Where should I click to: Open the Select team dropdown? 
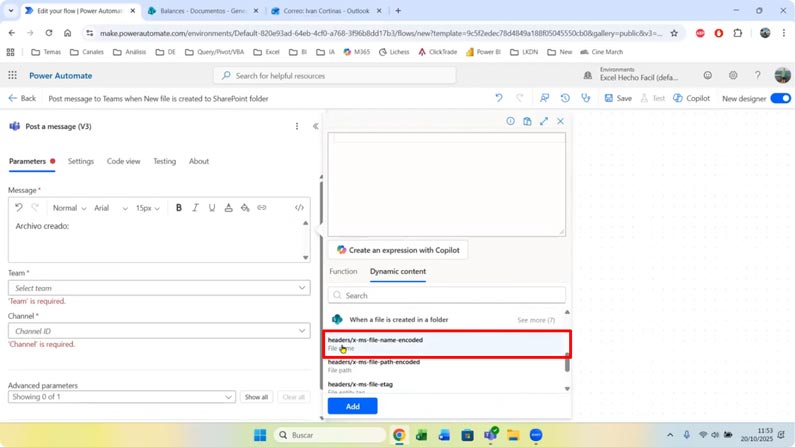159,288
